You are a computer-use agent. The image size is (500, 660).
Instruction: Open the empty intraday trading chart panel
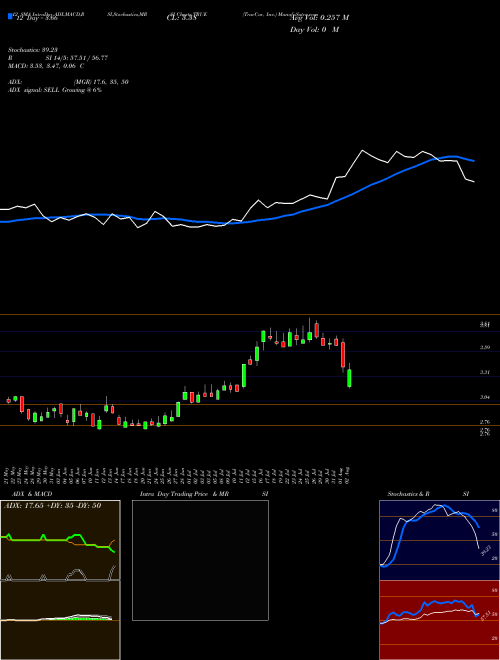pos(200,560)
